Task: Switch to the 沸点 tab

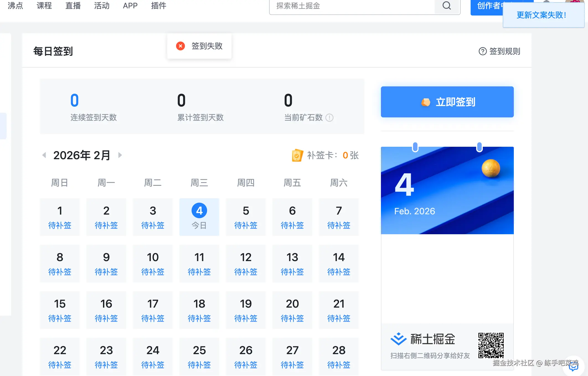Action: pyautogui.click(x=16, y=6)
